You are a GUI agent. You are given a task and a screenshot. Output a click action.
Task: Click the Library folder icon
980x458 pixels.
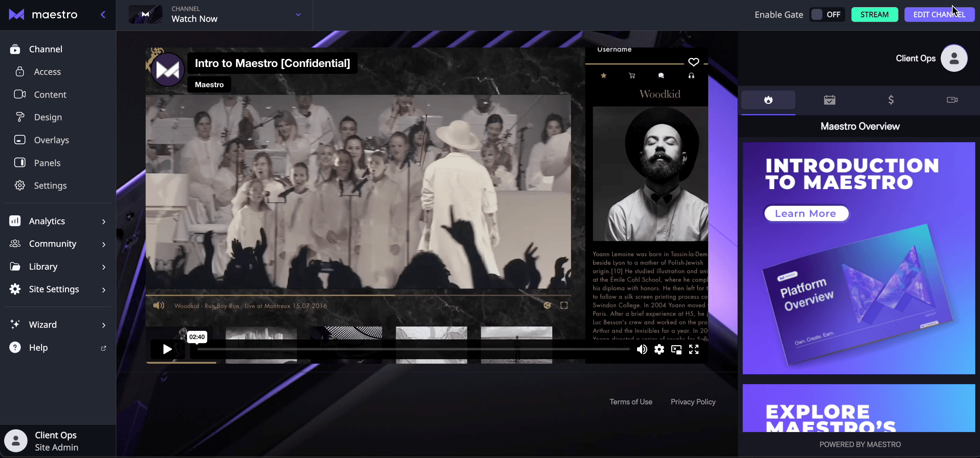15,266
